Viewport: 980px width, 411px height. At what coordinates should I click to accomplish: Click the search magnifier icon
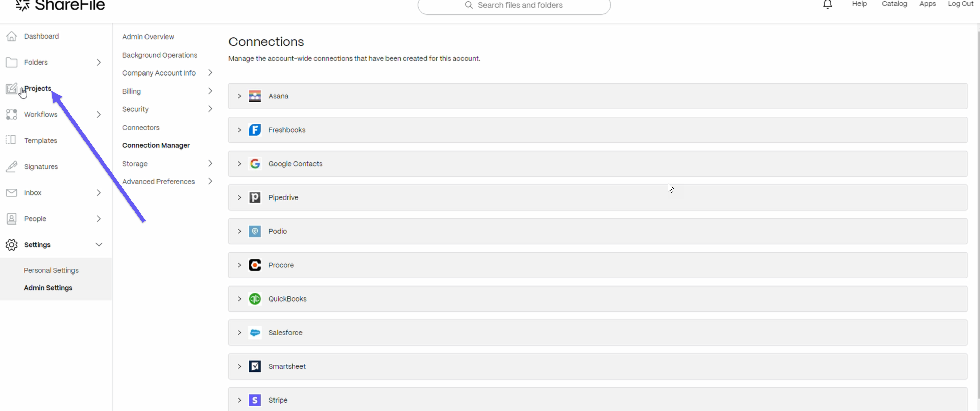pyautogui.click(x=469, y=5)
